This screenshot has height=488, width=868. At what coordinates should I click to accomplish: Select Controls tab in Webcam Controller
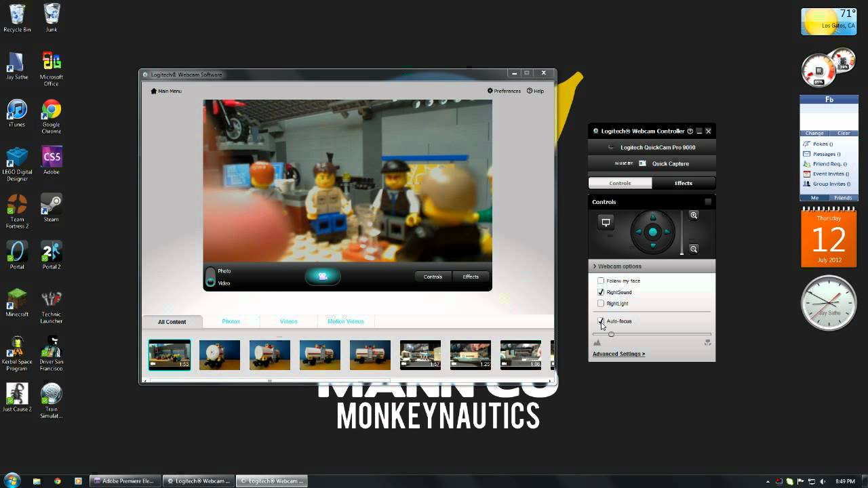click(620, 183)
